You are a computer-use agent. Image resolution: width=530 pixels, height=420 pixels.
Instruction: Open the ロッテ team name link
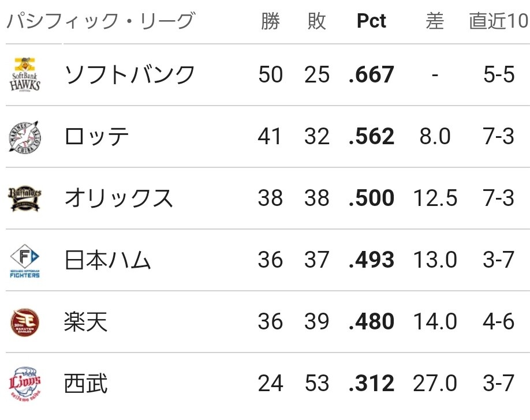[96, 137]
